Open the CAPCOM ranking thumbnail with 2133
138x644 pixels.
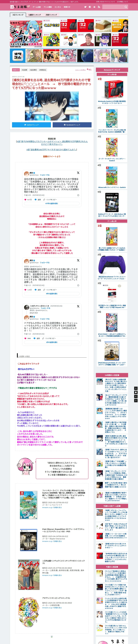pos(51,26)
